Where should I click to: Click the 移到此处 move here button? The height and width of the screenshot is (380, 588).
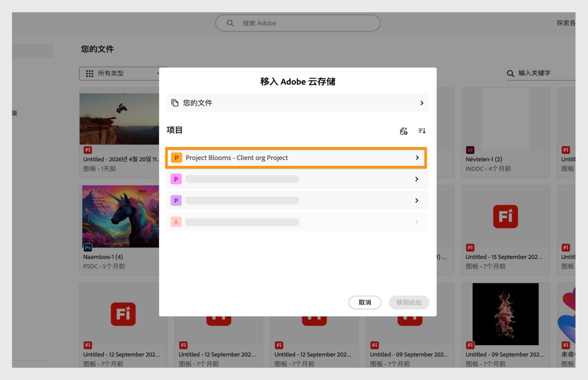tap(409, 302)
